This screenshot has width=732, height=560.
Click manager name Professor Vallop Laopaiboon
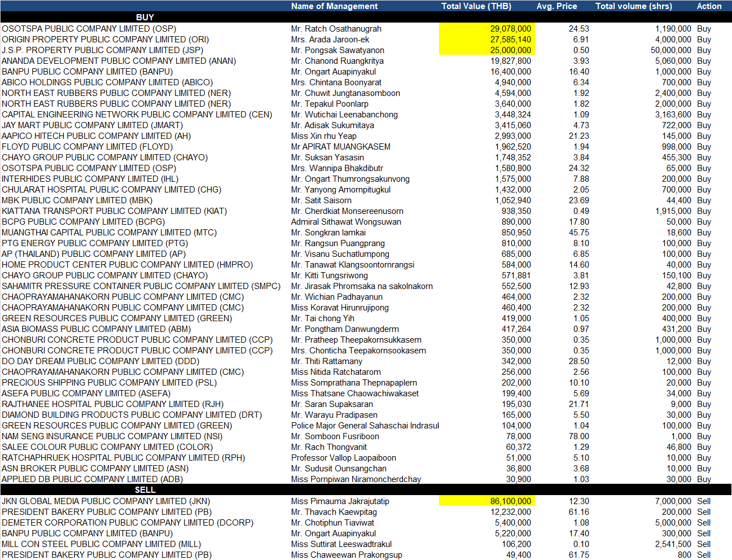point(344,458)
